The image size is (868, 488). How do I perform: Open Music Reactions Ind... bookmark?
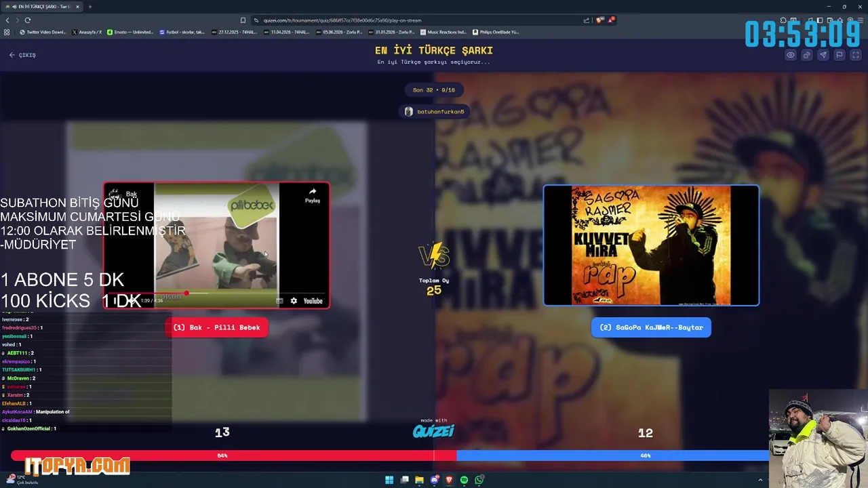pyautogui.click(x=443, y=32)
